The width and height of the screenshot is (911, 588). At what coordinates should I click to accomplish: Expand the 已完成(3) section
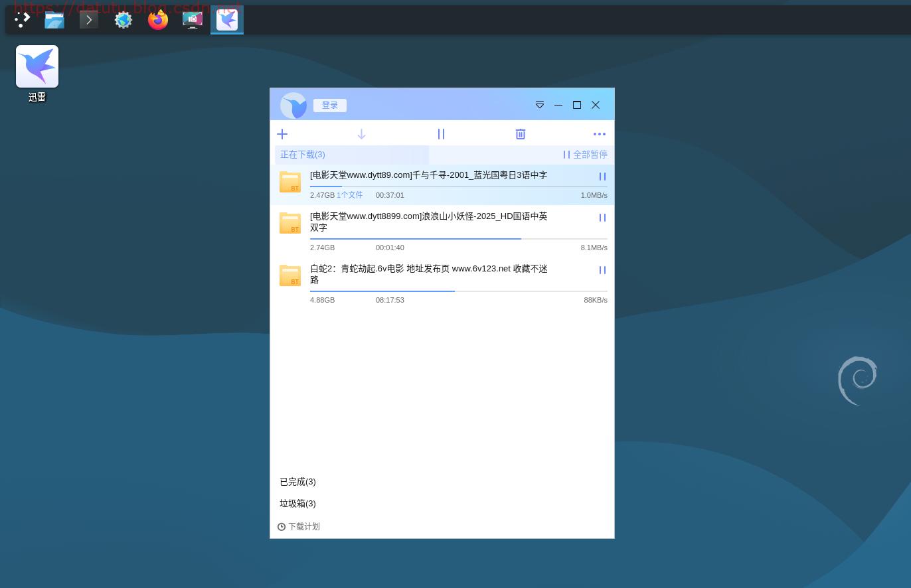point(297,482)
